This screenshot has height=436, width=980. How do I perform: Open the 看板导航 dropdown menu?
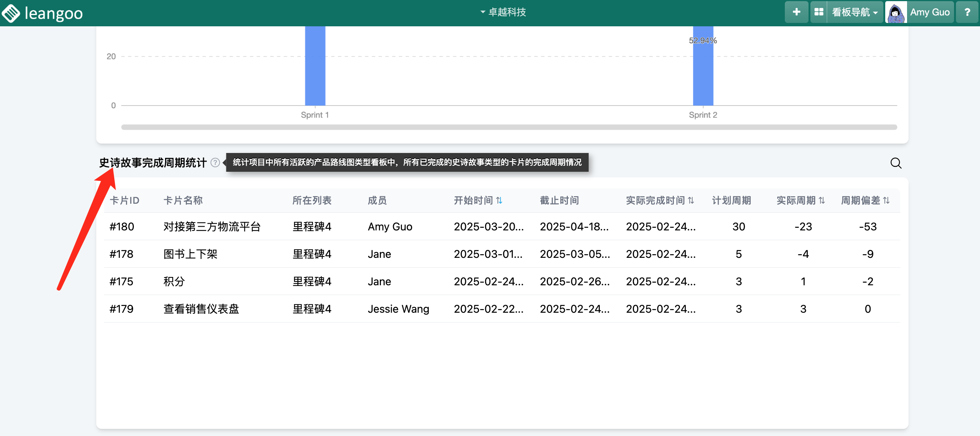pyautogui.click(x=854, y=12)
